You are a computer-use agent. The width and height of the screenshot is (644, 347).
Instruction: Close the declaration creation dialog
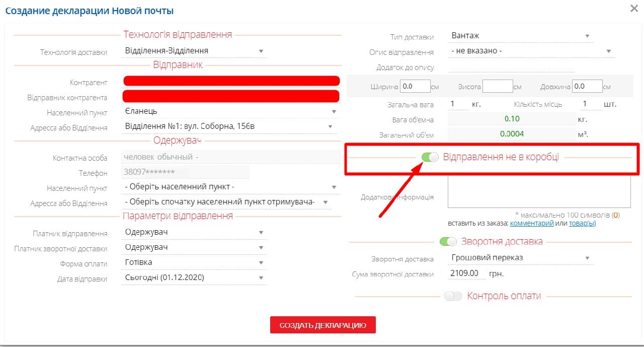point(634,8)
